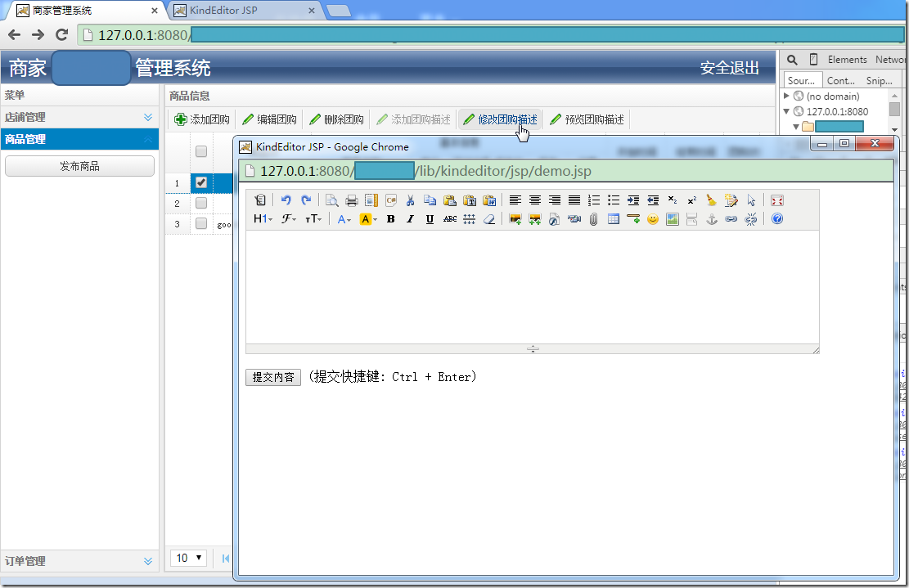Screen dimensions: 909x588
Task: Insert file attachment paperclip icon
Action: [594, 219]
